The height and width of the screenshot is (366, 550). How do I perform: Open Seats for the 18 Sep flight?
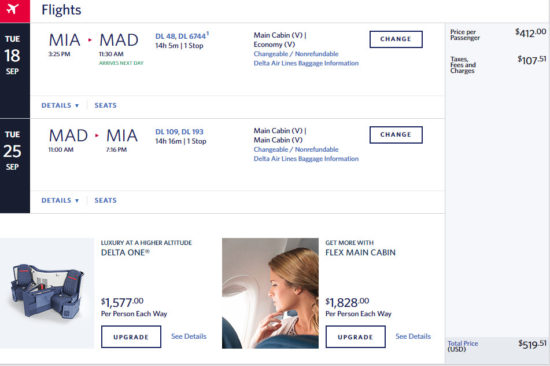point(105,105)
